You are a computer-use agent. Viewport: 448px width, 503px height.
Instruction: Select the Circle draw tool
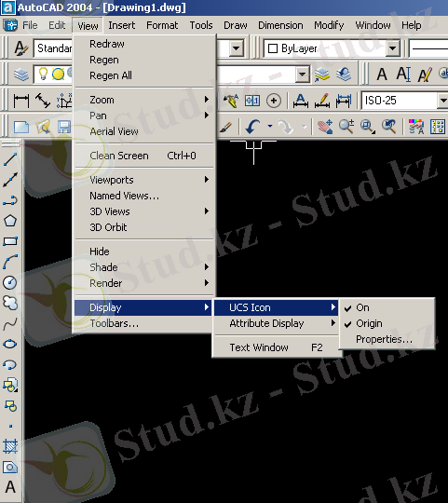tap(10, 282)
